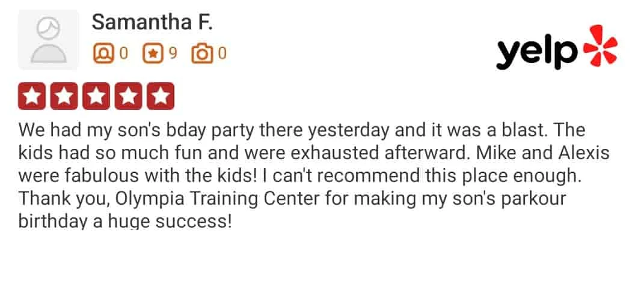Image resolution: width=644 pixels, height=281 pixels.
Task: Click the words Olympia Training Center
Action: [x=218, y=199]
